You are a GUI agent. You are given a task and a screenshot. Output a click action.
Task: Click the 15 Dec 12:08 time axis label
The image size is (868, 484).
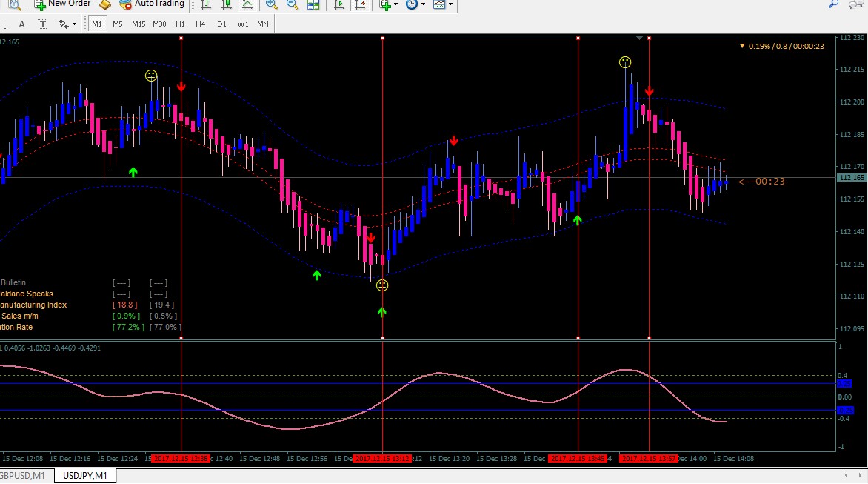[23, 459]
